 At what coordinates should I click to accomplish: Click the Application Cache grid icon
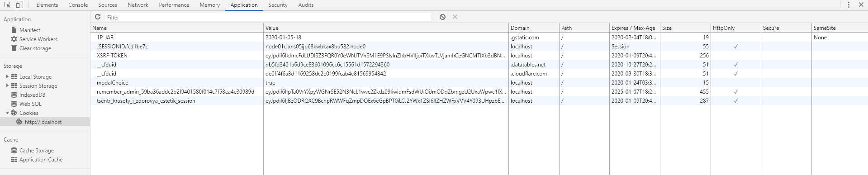(14, 159)
